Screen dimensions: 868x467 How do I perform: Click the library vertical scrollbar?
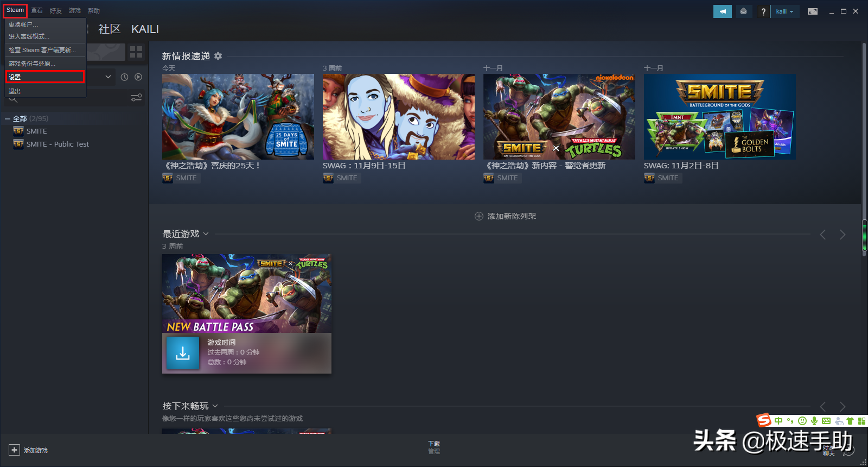point(864,236)
